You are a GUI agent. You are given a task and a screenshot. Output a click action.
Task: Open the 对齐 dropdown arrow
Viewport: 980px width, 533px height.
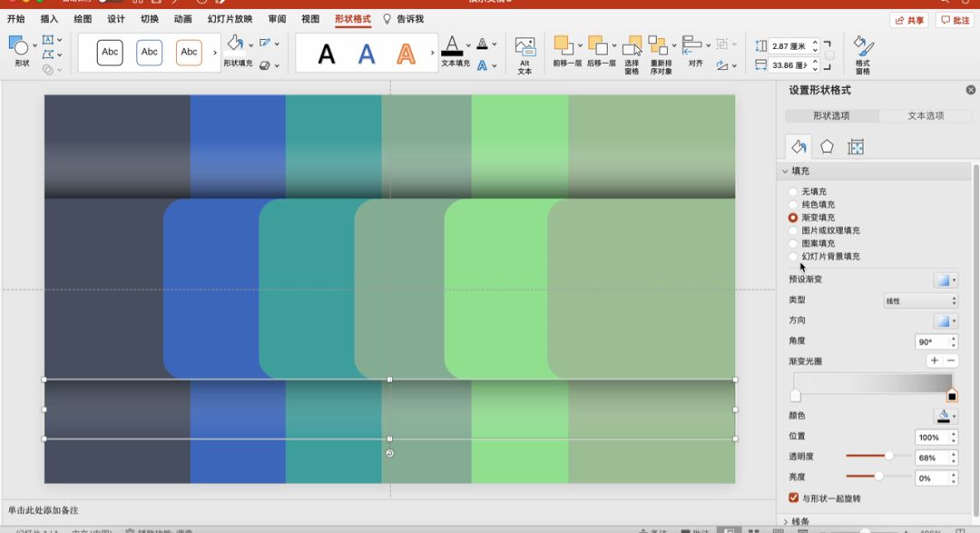point(708,45)
